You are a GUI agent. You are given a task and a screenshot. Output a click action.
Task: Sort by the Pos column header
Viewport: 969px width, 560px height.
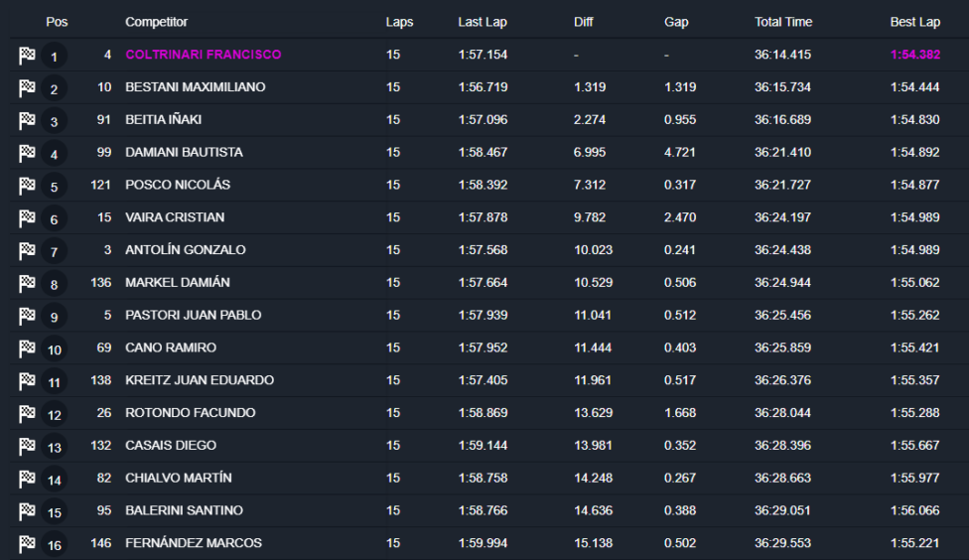click(x=57, y=22)
